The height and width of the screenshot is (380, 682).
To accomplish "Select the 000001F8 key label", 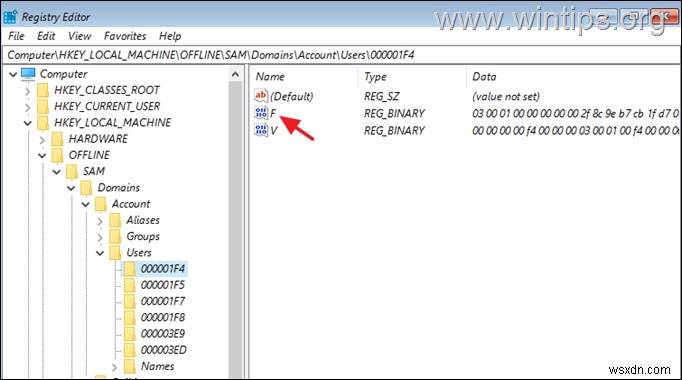I will [x=163, y=317].
